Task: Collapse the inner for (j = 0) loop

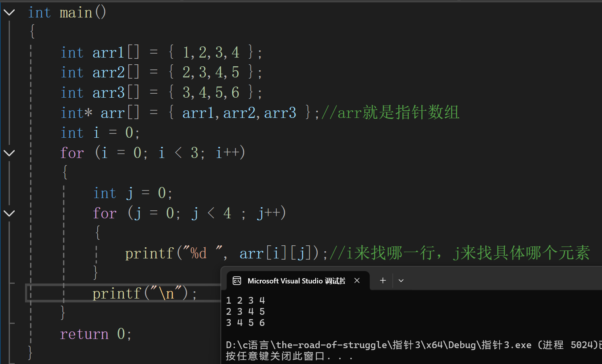Action: (x=9, y=213)
